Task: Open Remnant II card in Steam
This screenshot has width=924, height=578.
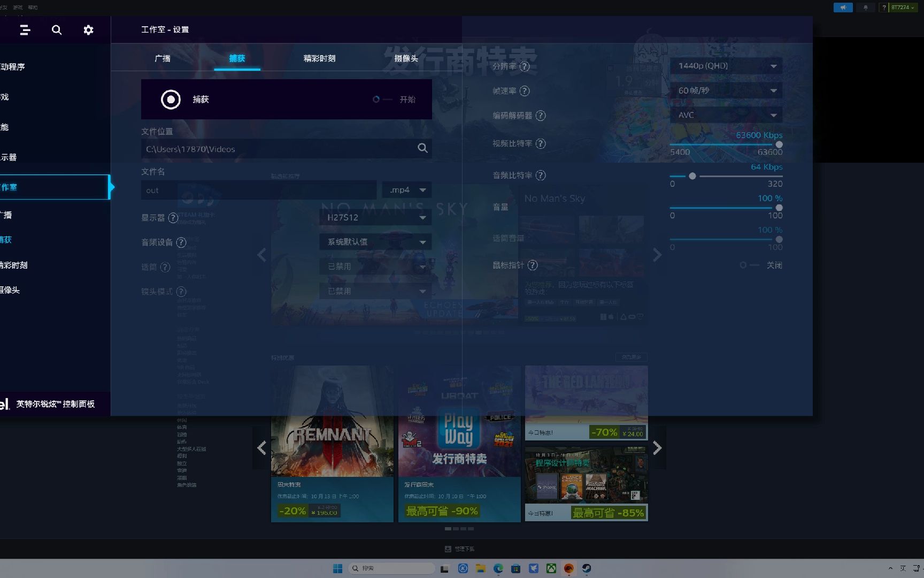Action: coord(332,444)
